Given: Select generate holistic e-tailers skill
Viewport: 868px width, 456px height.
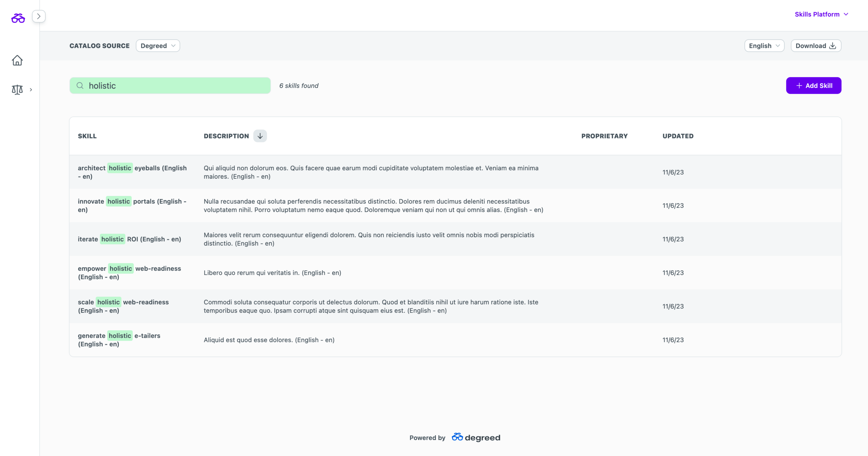Looking at the screenshot, I should 119,340.
